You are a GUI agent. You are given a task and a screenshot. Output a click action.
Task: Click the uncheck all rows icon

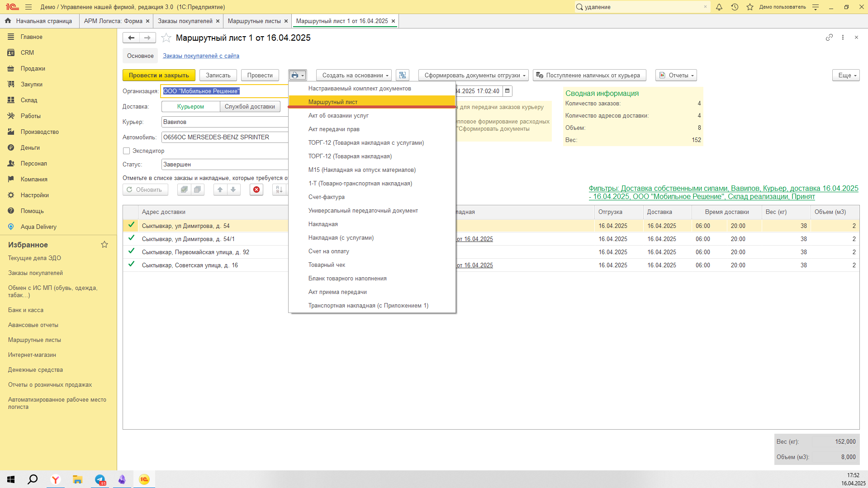click(198, 190)
